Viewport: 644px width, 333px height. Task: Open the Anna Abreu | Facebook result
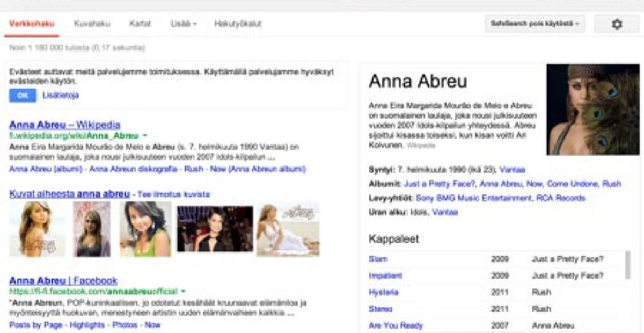point(63,280)
